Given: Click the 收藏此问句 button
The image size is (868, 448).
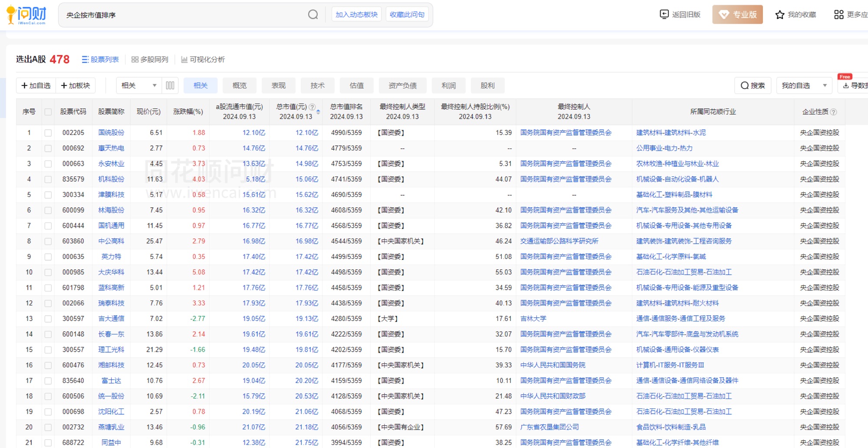Looking at the screenshot, I should click(x=407, y=14).
